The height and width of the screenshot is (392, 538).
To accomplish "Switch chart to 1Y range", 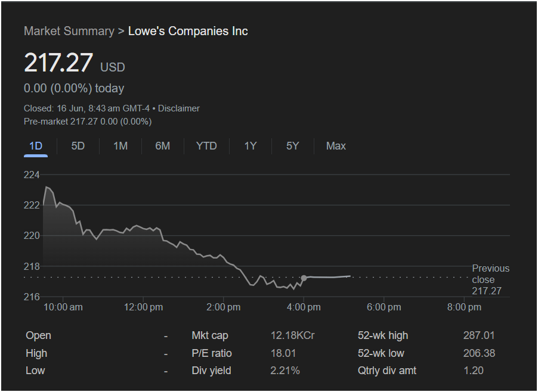I will (x=251, y=146).
